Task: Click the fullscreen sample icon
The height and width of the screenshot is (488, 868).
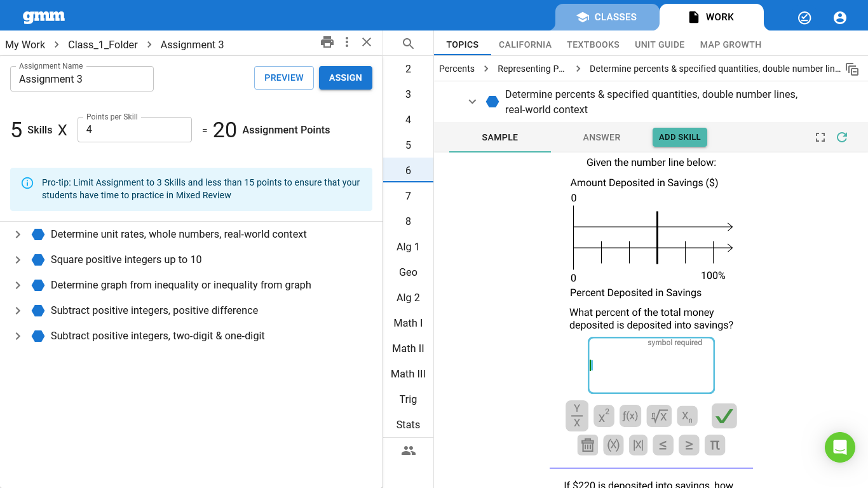Action: [820, 137]
